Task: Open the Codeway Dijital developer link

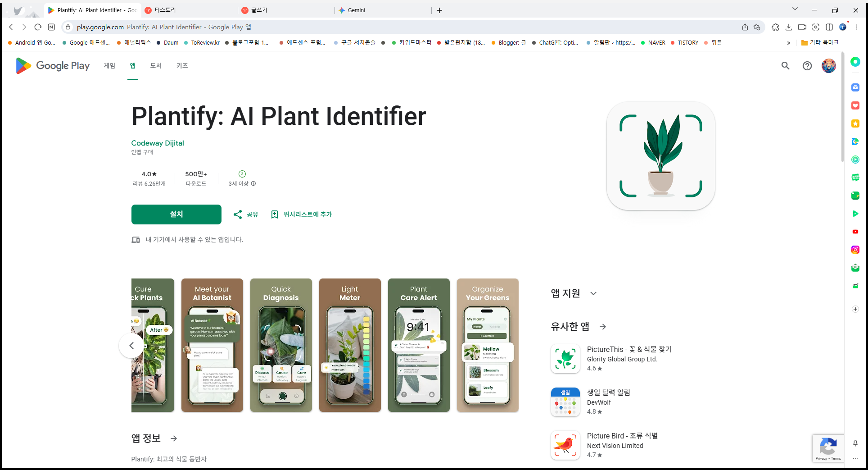Action: pyautogui.click(x=158, y=143)
